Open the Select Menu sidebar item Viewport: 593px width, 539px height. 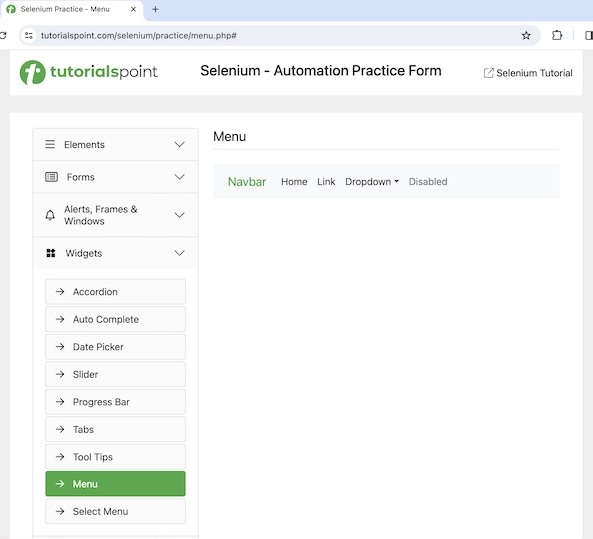click(x=115, y=511)
